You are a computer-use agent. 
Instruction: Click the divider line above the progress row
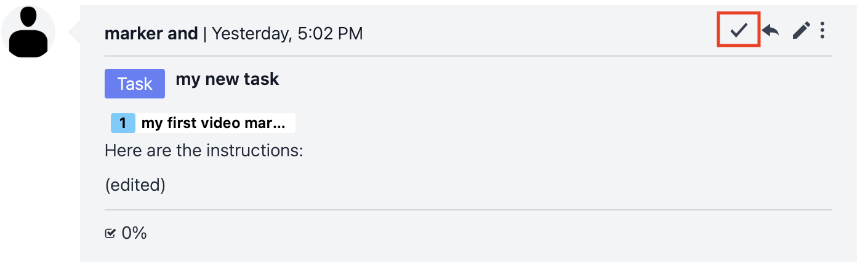[468, 210]
